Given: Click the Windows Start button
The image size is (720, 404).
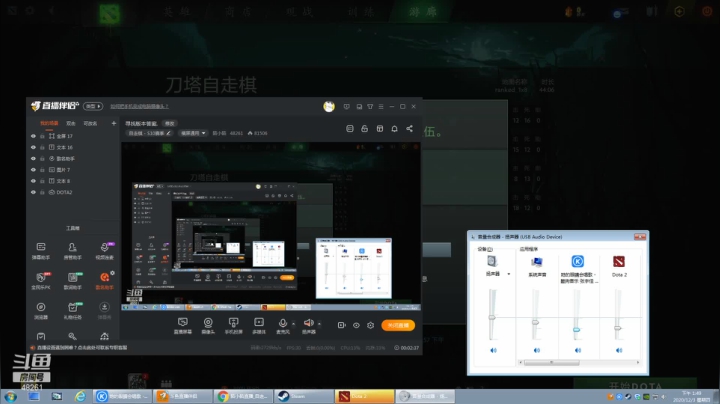Looking at the screenshot, I should click(10, 396).
